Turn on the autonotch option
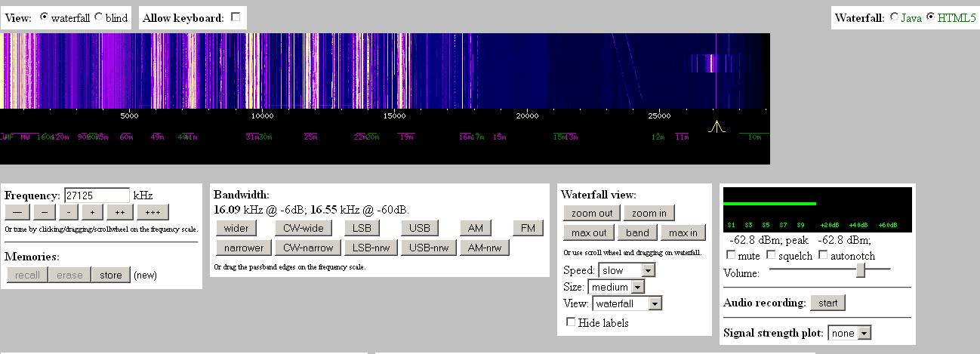 click(823, 255)
